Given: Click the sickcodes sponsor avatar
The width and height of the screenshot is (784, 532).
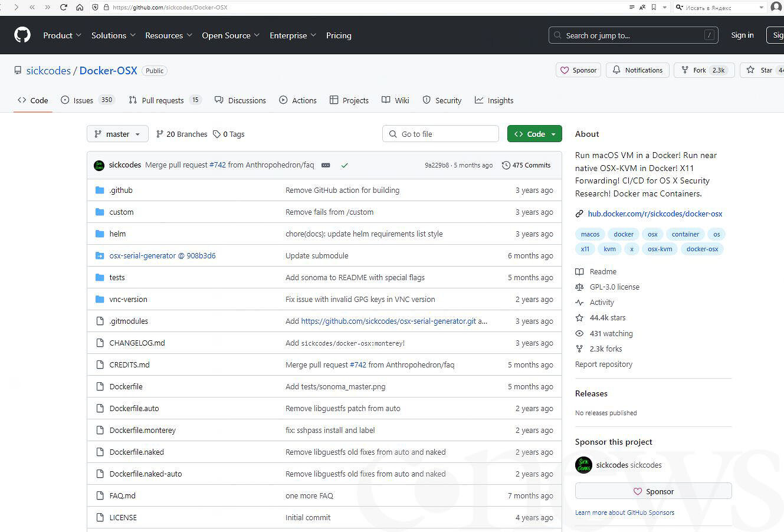Looking at the screenshot, I should (583, 465).
